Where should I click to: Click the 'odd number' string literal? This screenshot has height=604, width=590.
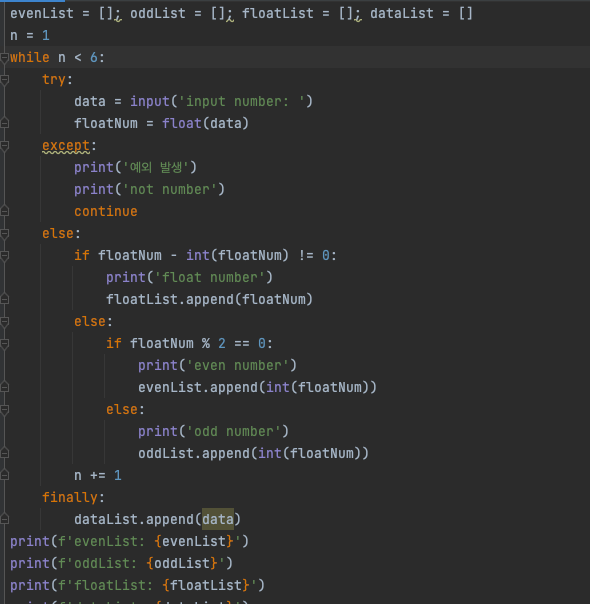click(234, 431)
